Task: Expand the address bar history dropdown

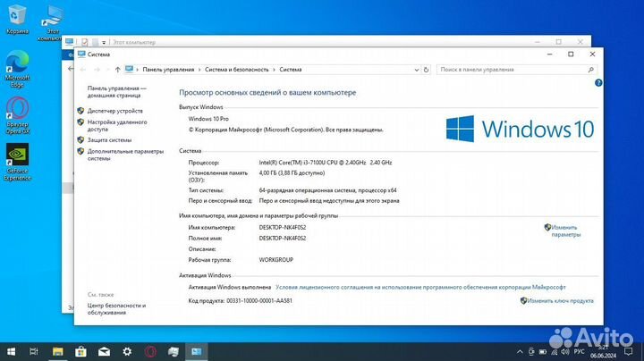Action: click(x=417, y=70)
